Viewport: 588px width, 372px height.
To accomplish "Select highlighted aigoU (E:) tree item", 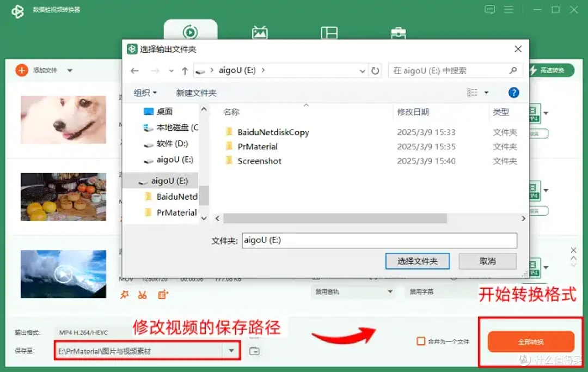I will 161,181.
